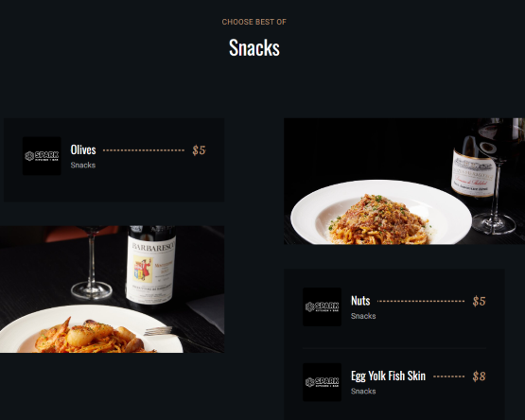Select the Snacks label under Egg Yolk Fish Skin
This screenshot has height=420, width=525.
pos(363,392)
